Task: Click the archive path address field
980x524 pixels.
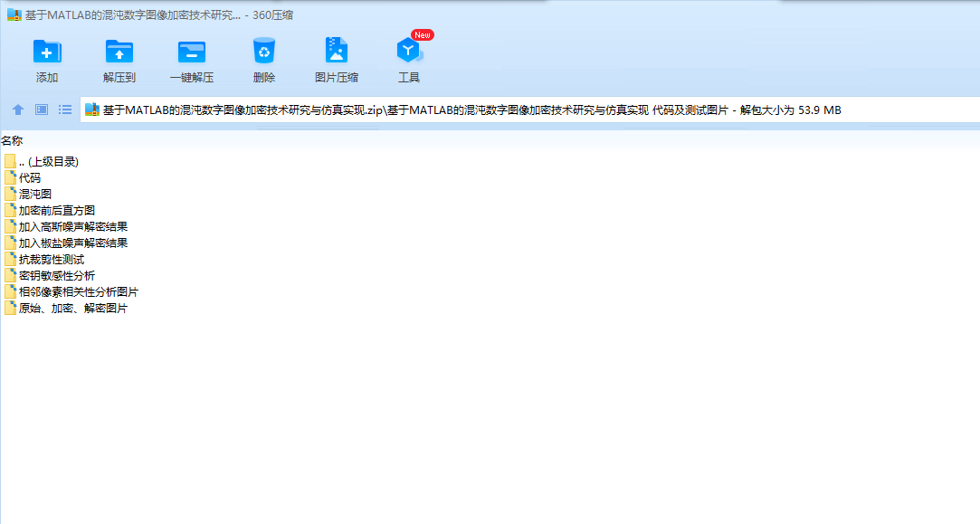Action: [x=530, y=110]
